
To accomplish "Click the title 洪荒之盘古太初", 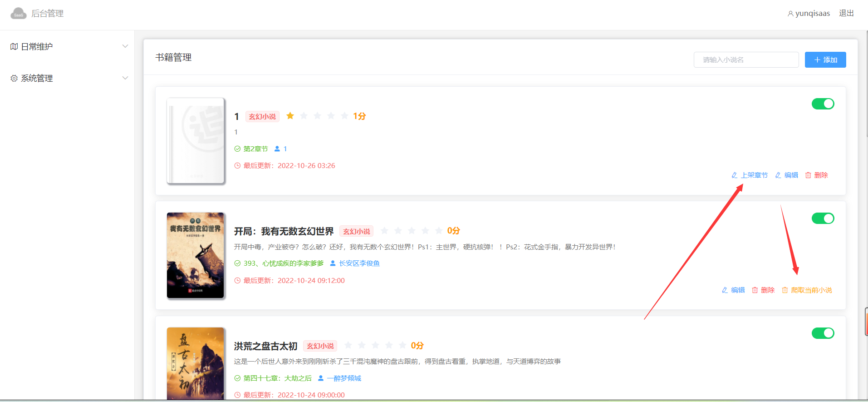I will [265, 346].
